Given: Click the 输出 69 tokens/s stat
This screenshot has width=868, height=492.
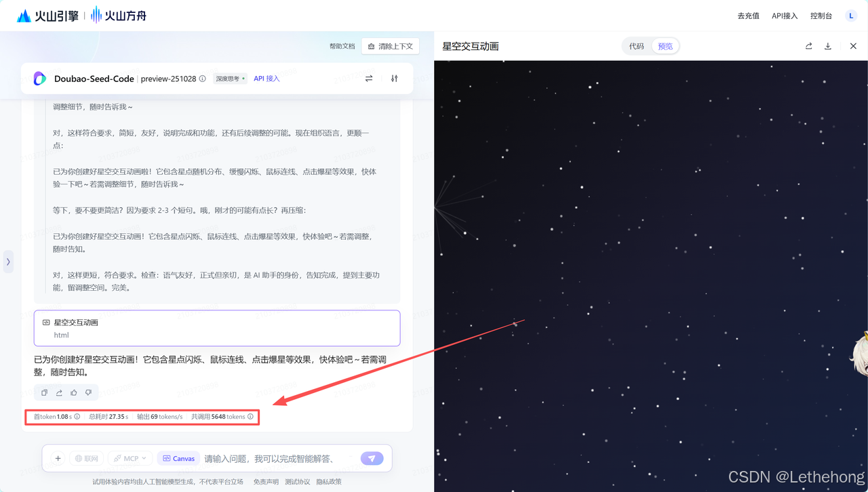Looking at the screenshot, I should (159, 417).
